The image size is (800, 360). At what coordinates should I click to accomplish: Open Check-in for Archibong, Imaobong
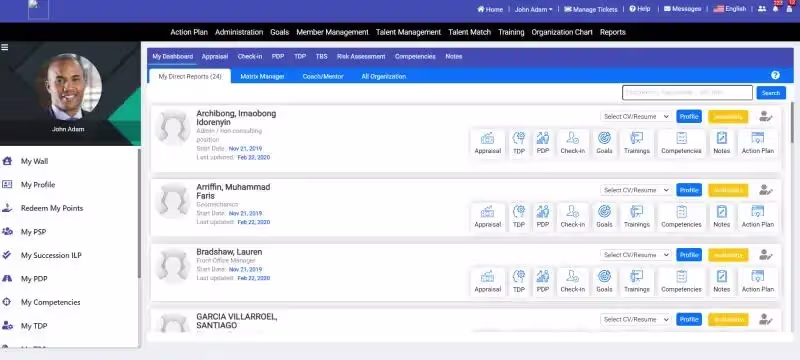(572, 143)
